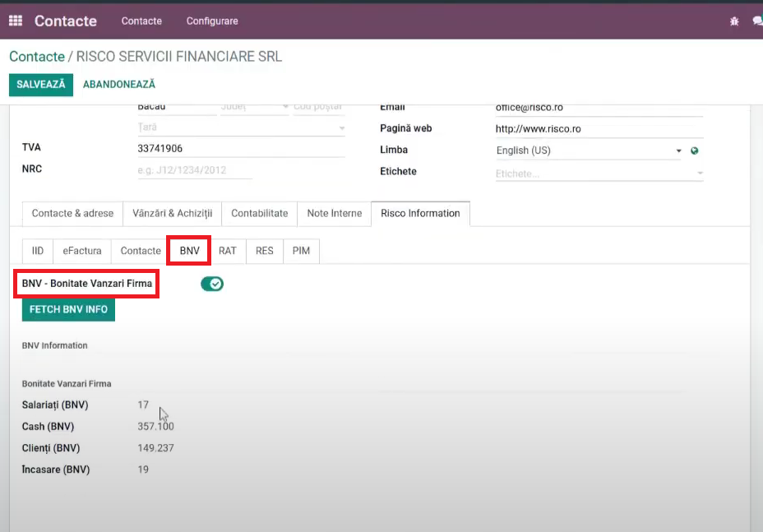
Task: Click the SALVEAZĂ button
Action: pos(41,85)
